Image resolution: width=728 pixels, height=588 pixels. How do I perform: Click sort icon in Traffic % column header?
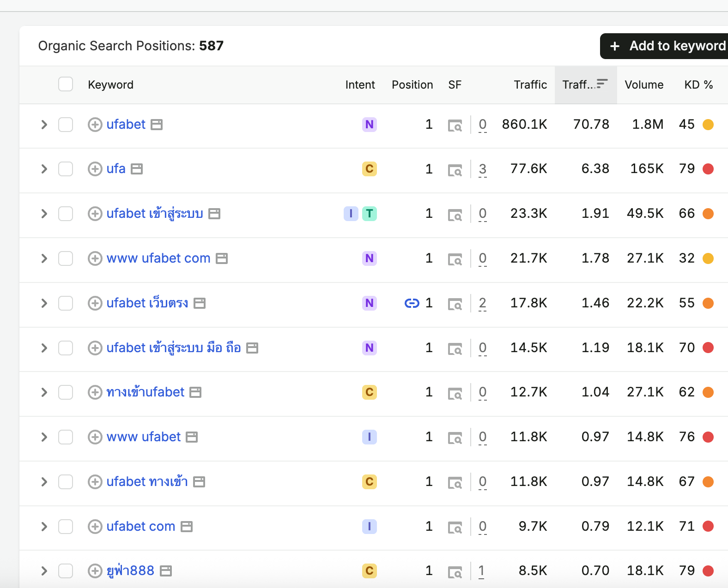(602, 84)
